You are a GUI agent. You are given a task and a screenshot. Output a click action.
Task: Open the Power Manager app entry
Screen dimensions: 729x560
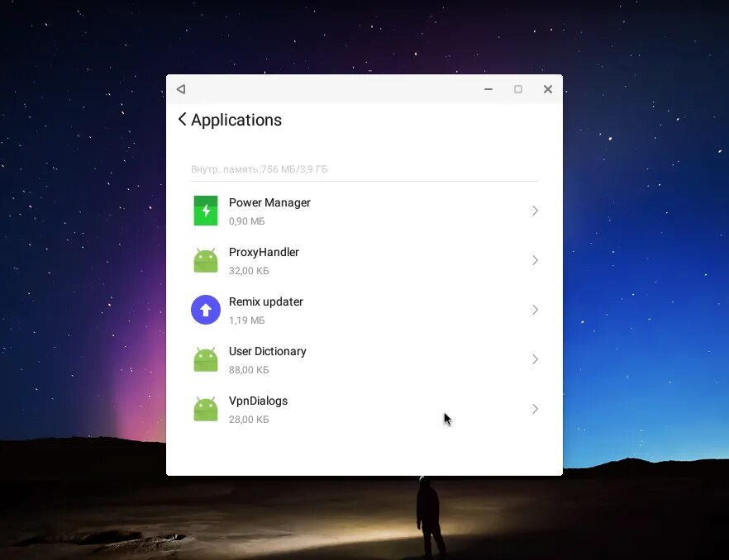pos(364,211)
